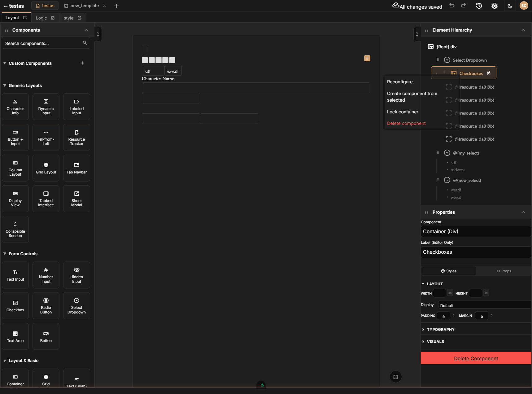Add a new custom component

point(82,63)
